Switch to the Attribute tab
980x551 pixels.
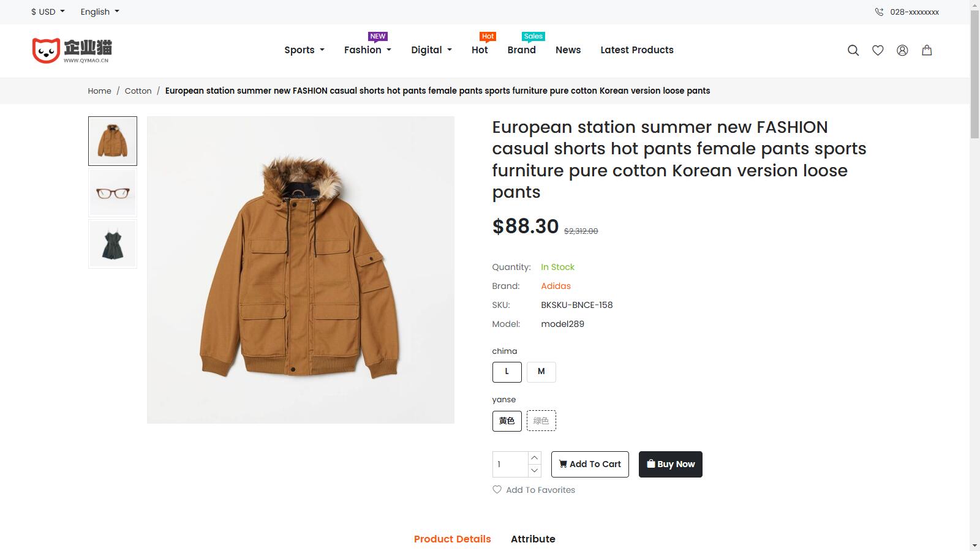pyautogui.click(x=533, y=539)
